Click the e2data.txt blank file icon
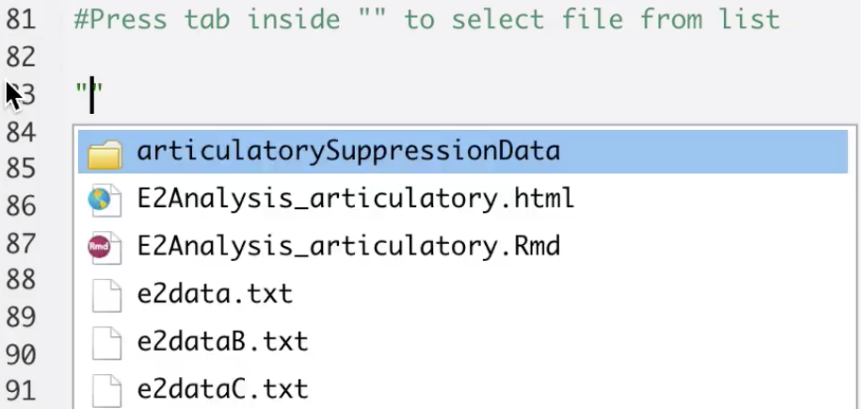 coord(106,295)
